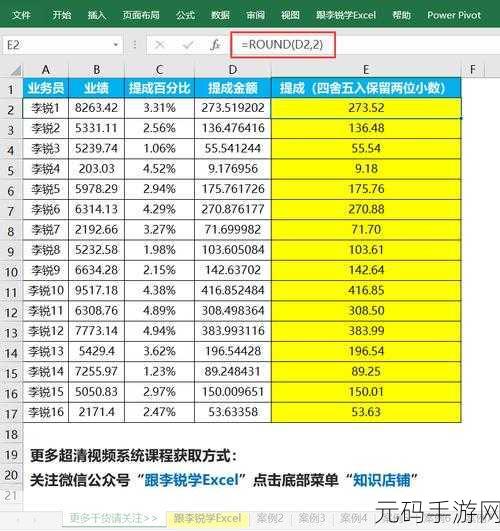Select cell with value 5050.83
Screen dimensions: 500x531
[97, 392]
